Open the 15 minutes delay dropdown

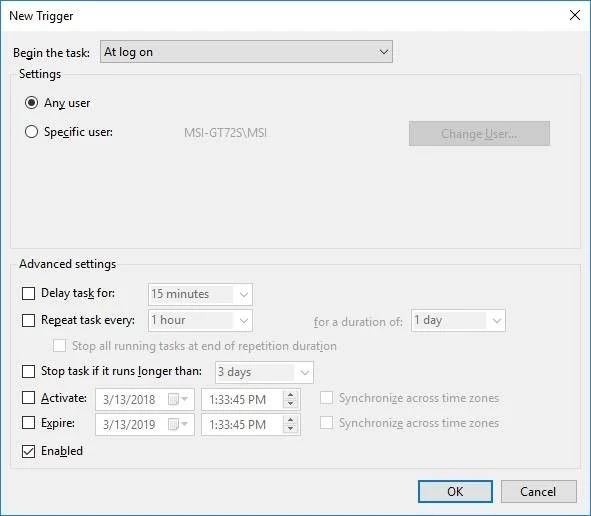tap(200, 294)
